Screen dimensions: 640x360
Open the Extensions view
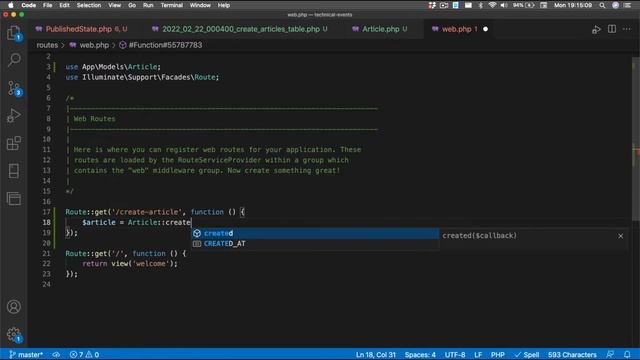[x=14, y=143]
